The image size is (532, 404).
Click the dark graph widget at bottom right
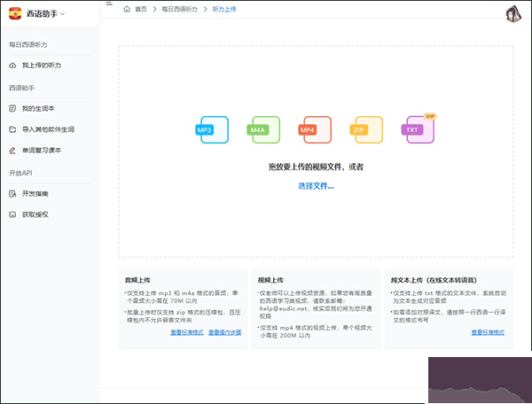click(480, 380)
